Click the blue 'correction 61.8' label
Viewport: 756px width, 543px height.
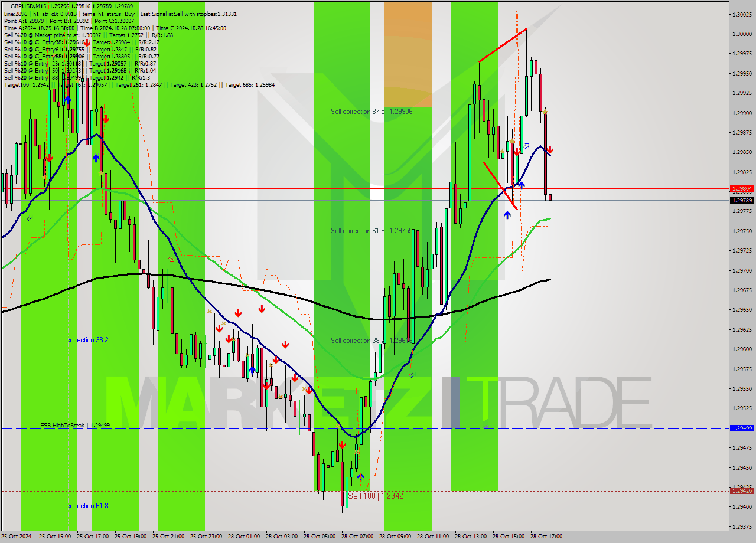point(87,506)
